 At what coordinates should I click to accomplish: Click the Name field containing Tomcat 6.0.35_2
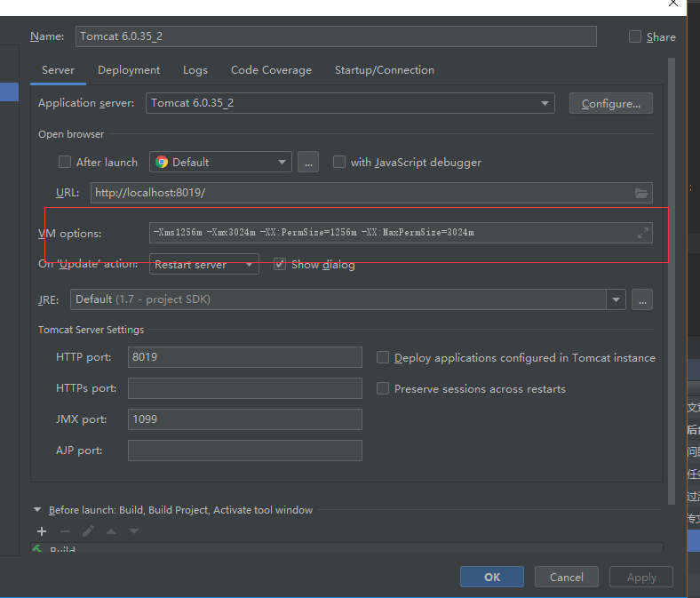[336, 36]
